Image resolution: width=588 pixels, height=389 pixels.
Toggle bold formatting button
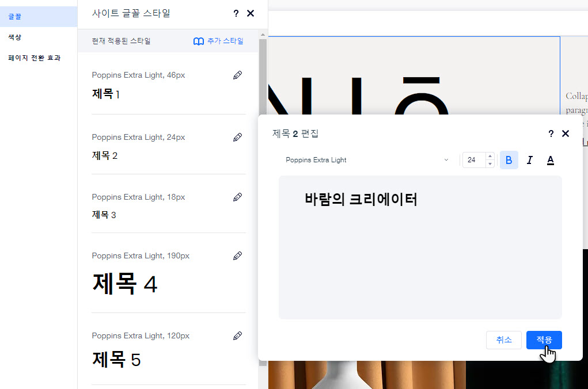tap(509, 160)
